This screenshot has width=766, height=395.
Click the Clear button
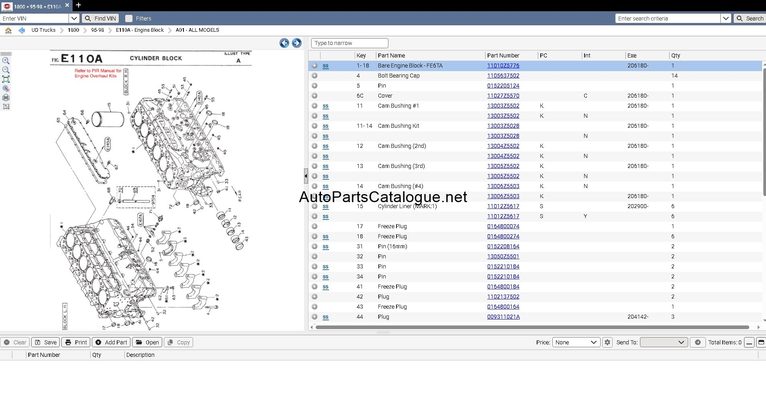(15, 342)
